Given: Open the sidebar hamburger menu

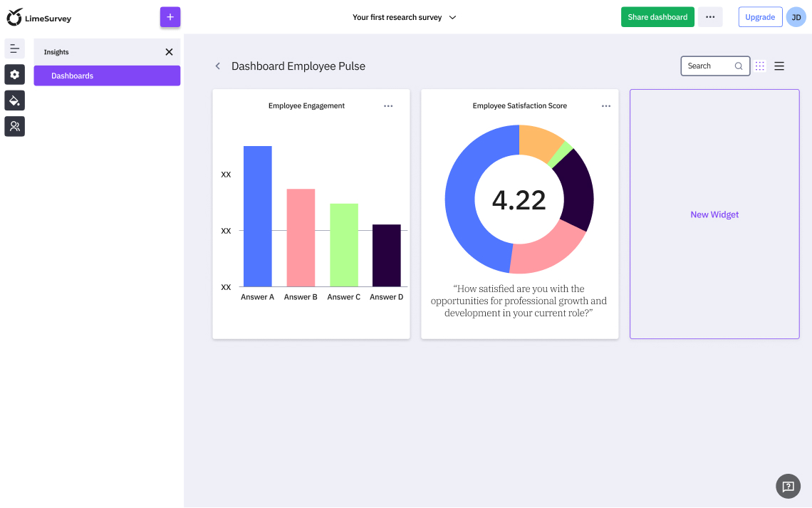Looking at the screenshot, I should (x=14, y=48).
